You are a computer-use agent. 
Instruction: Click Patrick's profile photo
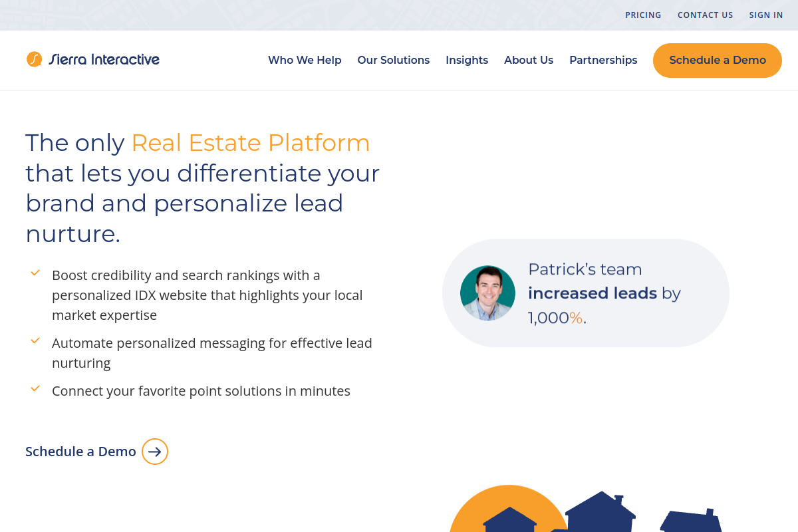tap(487, 293)
